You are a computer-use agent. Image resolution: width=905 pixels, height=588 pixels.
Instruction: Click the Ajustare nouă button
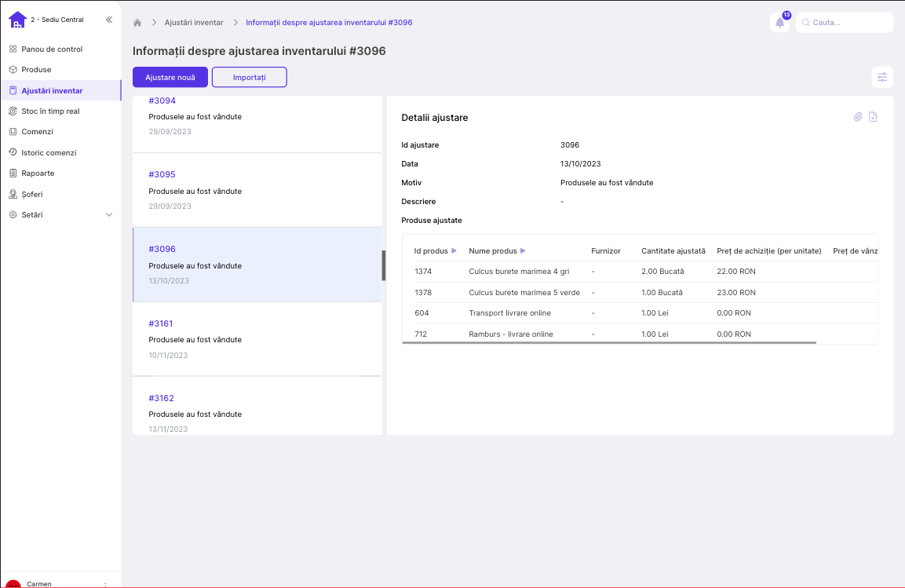(170, 77)
